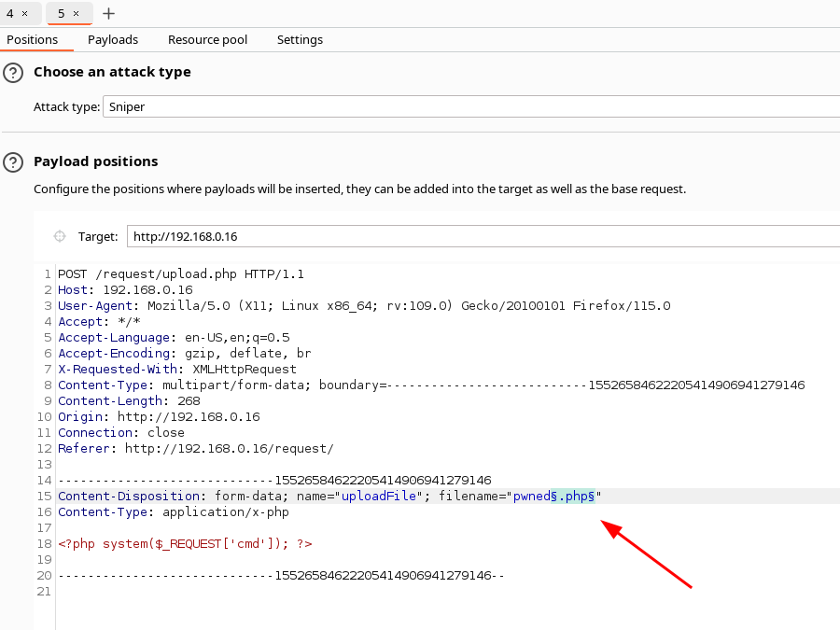Click the User-Agent header line
The height and width of the screenshot is (630, 840).
point(364,305)
